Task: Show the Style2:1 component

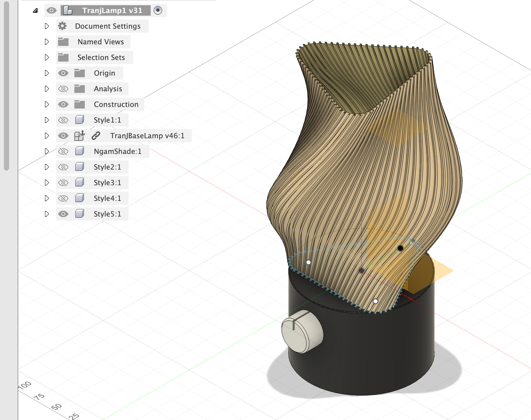Action: pyautogui.click(x=63, y=167)
